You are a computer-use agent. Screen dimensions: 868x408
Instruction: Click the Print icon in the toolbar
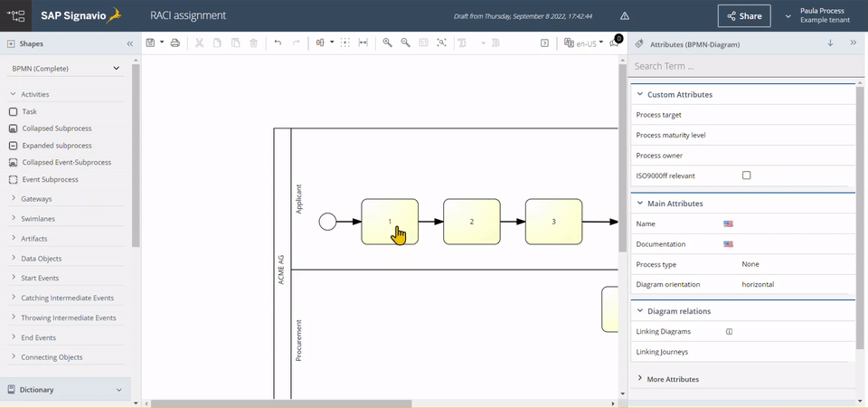coord(175,43)
